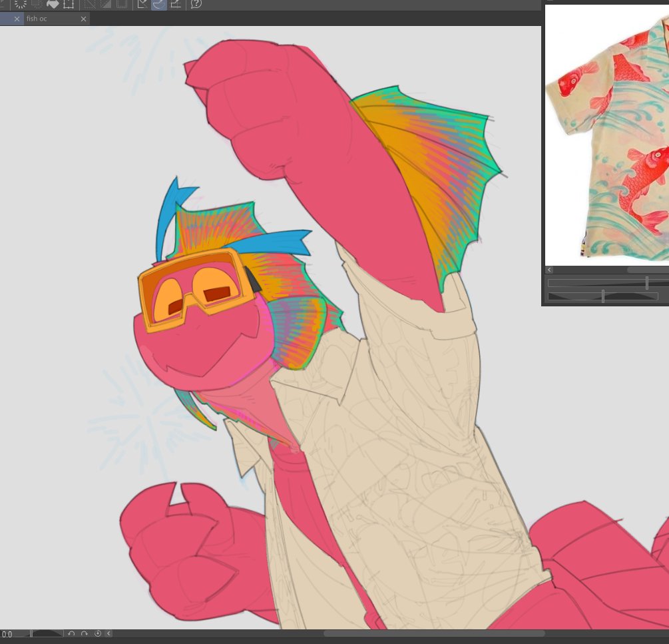Click the rotation angle value 0.0
Image resolution: width=669 pixels, height=644 pixels.
click(x=7, y=634)
